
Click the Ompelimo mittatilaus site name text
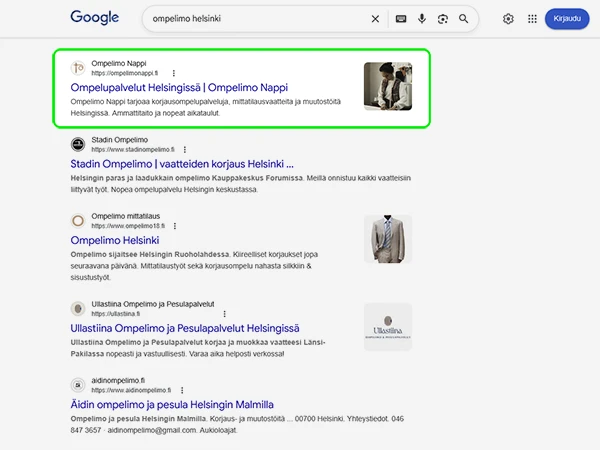(x=126, y=216)
